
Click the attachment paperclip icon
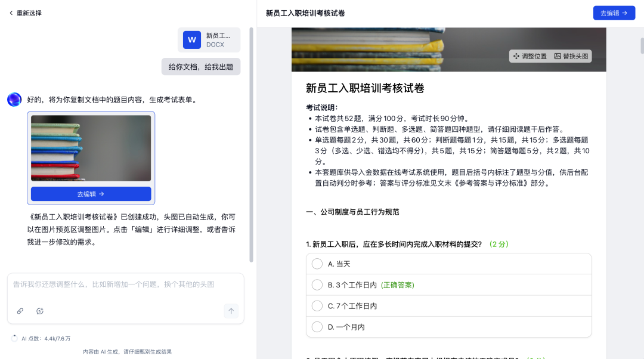coord(20,311)
